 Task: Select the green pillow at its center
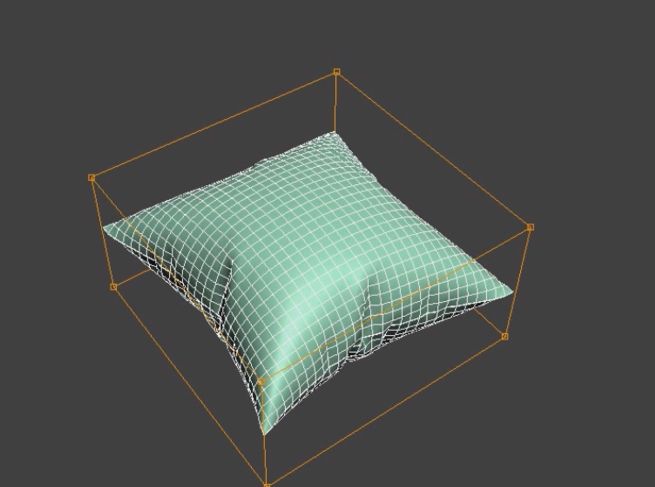click(300, 260)
